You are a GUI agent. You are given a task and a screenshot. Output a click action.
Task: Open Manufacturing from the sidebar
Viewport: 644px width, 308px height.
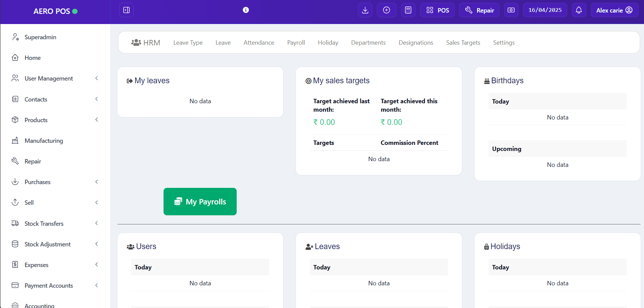44,141
